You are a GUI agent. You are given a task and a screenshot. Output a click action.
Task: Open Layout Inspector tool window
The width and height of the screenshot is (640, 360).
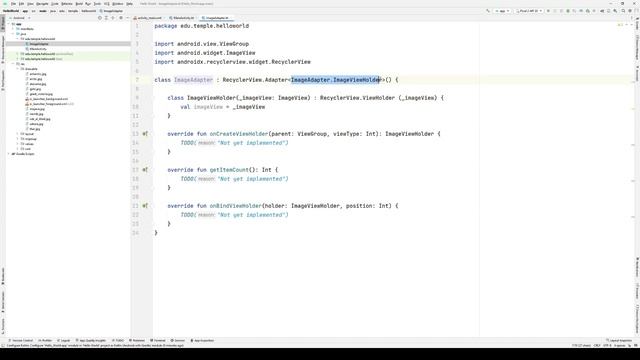click(x=620, y=340)
